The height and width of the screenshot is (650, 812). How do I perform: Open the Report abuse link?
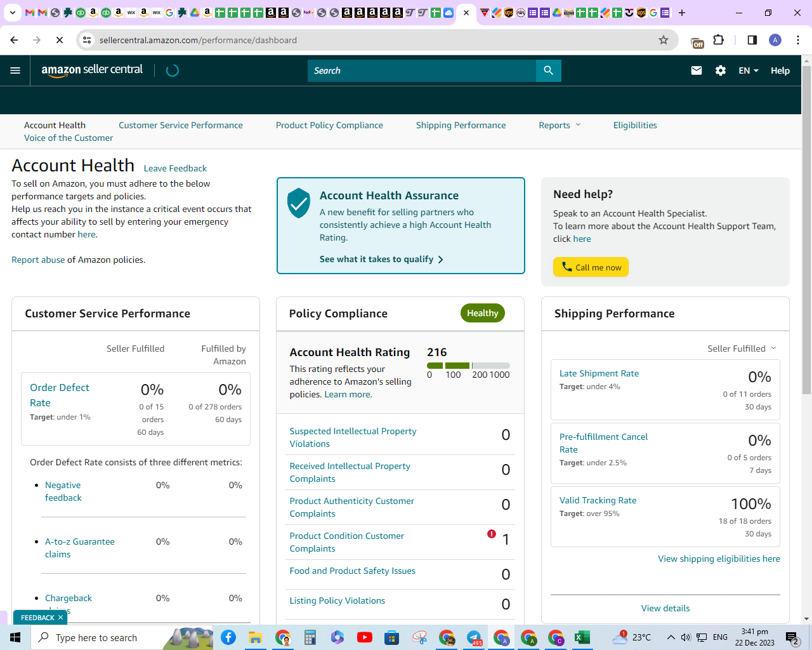(38, 260)
